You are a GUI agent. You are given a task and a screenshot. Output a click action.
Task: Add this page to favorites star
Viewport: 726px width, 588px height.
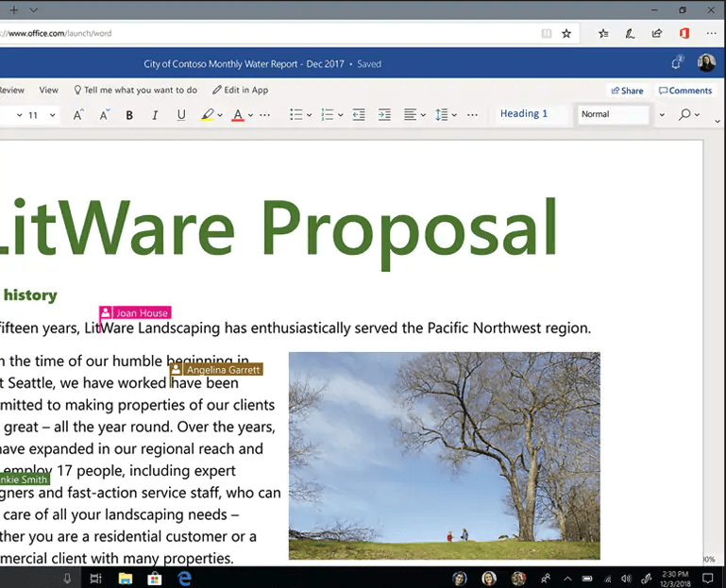566,33
